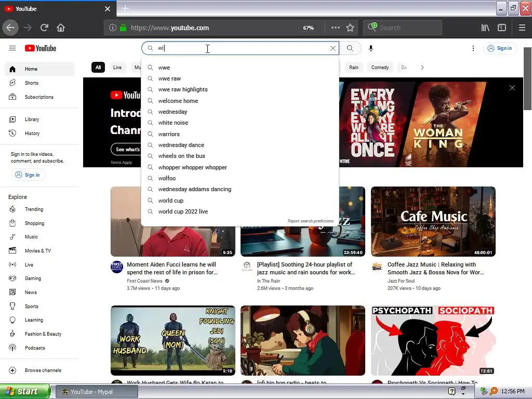This screenshot has width=532, height=399.
Task: Click the browser address bar URL
Action: pyautogui.click(x=170, y=28)
